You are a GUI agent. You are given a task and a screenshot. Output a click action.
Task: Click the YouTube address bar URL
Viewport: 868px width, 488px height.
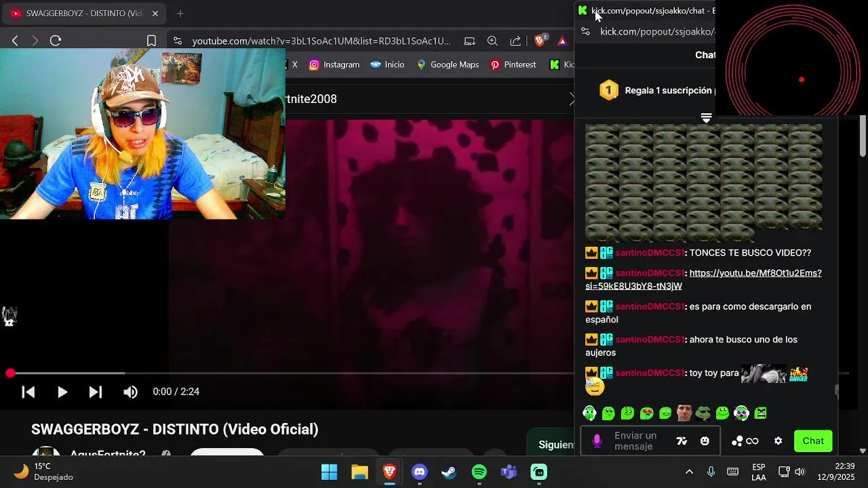coord(321,41)
